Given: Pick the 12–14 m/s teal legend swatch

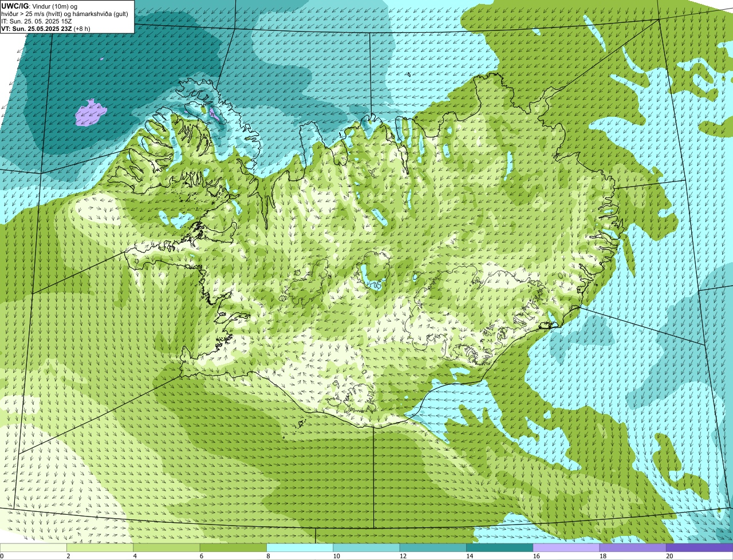Looking at the screenshot, I should point(433,547).
